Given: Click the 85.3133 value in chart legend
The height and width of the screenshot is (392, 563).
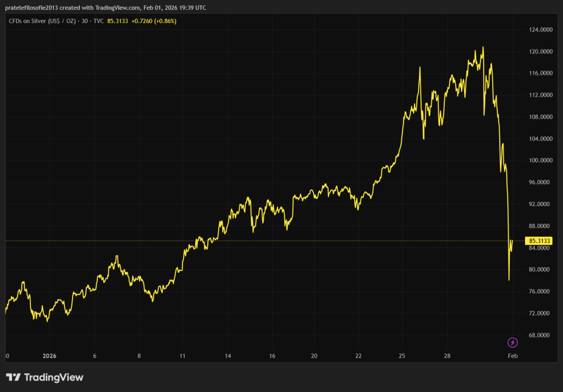Looking at the screenshot, I should [118, 21].
